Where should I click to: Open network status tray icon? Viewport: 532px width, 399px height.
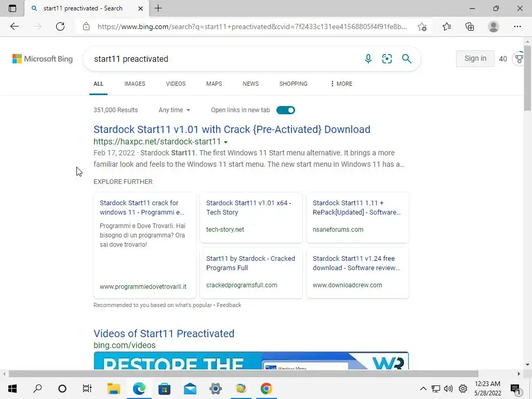[x=436, y=389]
